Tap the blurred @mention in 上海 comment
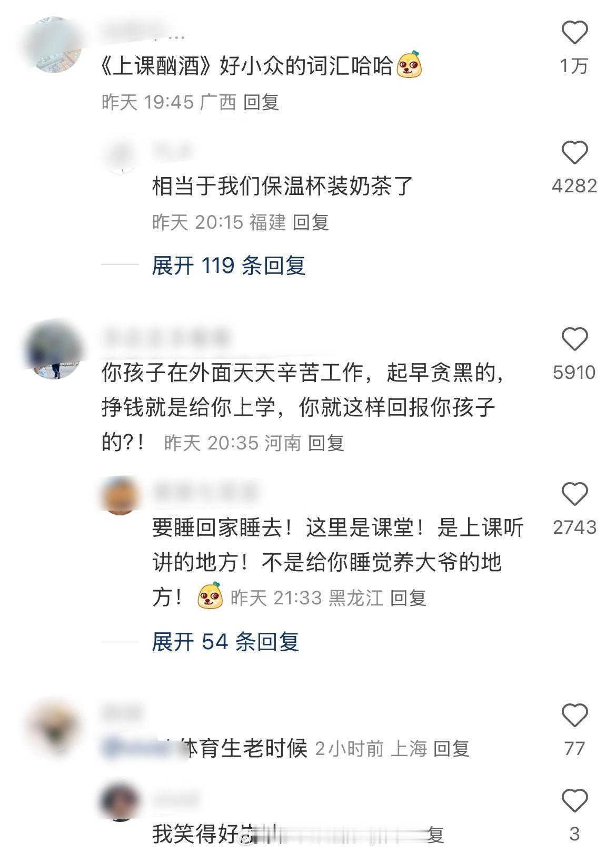The image size is (616, 852). pyautogui.click(x=137, y=748)
